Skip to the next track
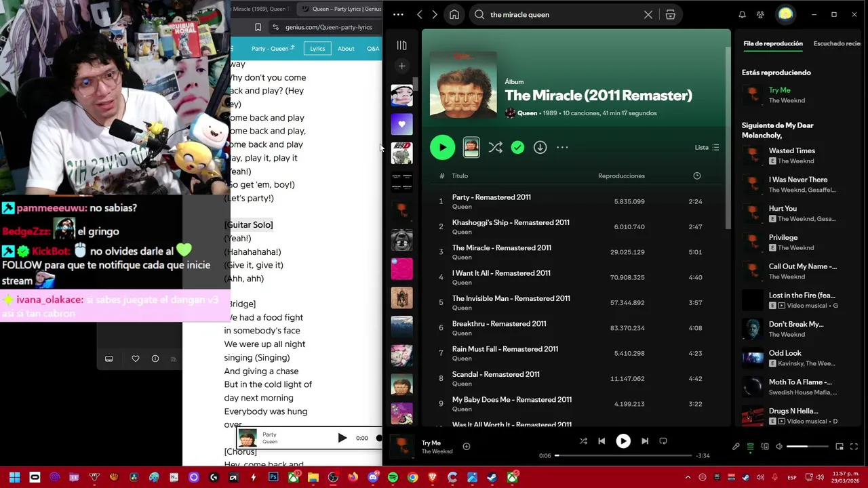The image size is (868, 488). [x=645, y=441]
